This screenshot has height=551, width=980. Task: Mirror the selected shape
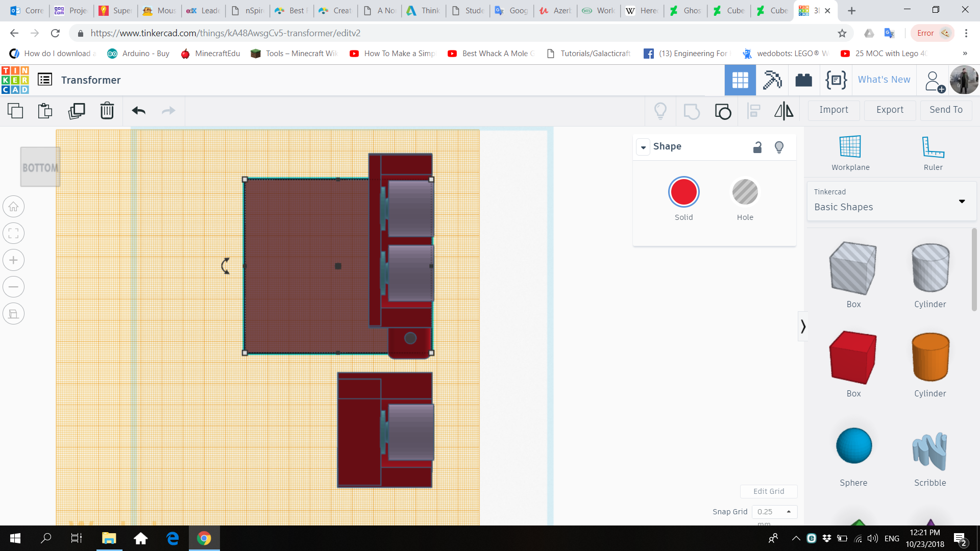click(784, 111)
